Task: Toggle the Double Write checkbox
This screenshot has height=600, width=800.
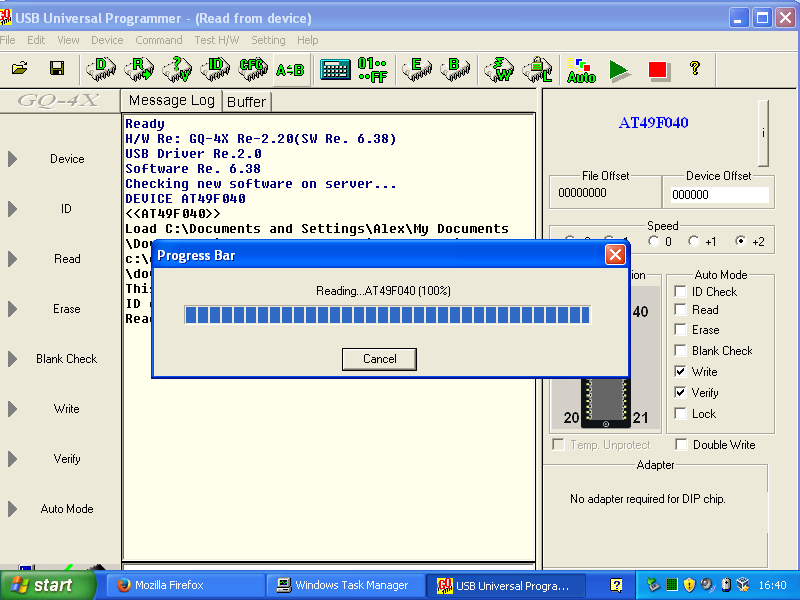Action: point(681,445)
